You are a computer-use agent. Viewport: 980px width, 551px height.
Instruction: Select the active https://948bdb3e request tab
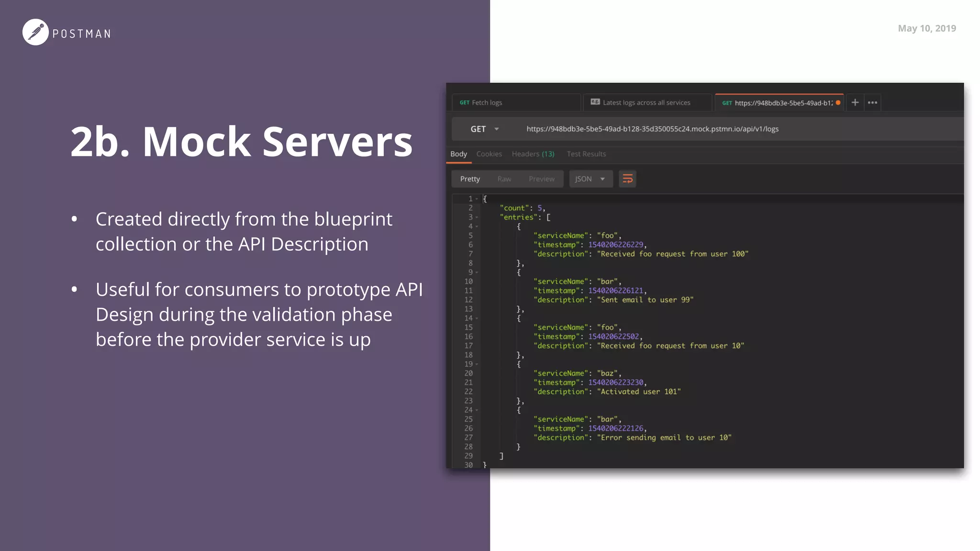(x=779, y=102)
